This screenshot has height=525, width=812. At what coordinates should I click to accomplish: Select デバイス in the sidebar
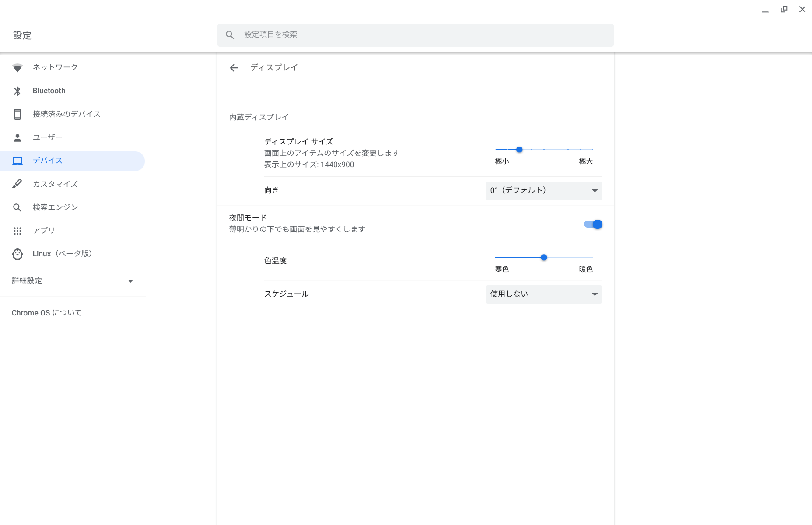pyautogui.click(x=73, y=161)
